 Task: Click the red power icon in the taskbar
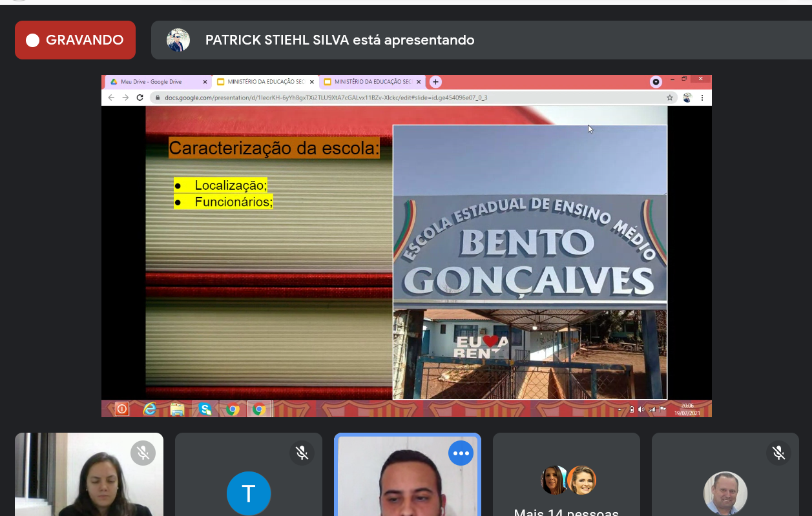(x=121, y=409)
